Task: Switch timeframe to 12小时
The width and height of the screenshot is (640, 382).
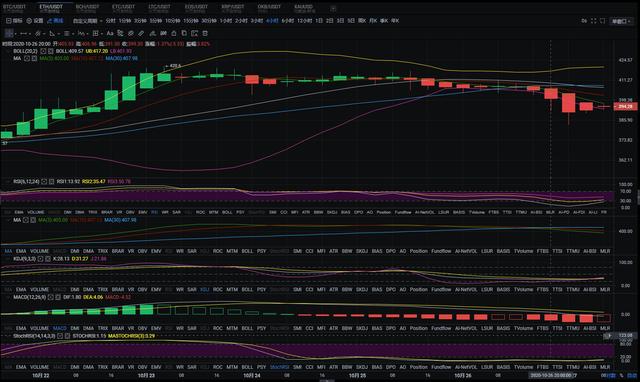Action: [304, 20]
